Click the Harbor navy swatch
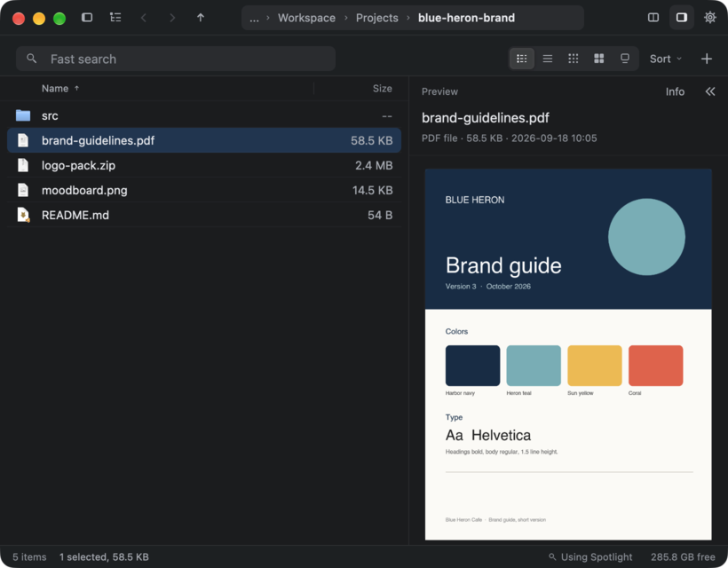728x568 pixels. pos(472,366)
